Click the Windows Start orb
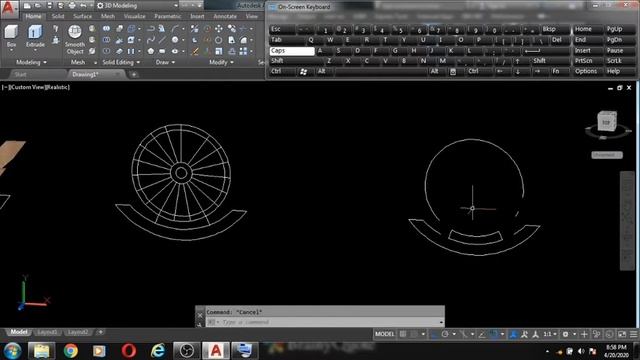The height and width of the screenshot is (360, 640). point(13,351)
